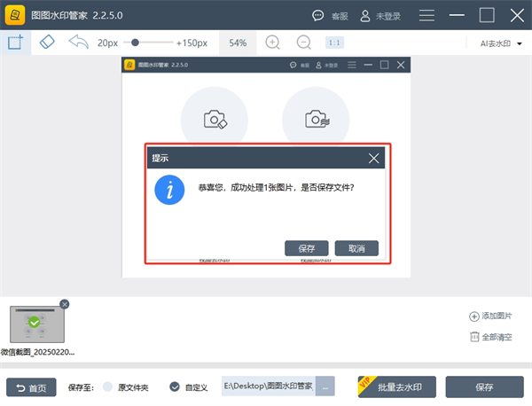Click the save path input field
Screen dimensions: 532x406
269,386
